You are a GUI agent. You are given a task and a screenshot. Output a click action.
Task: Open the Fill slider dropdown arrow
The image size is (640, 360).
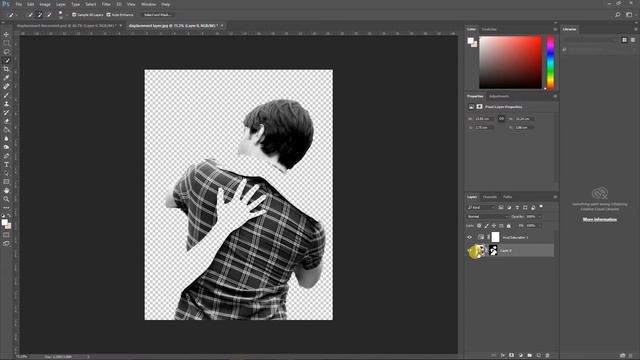[x=540, y=226]
